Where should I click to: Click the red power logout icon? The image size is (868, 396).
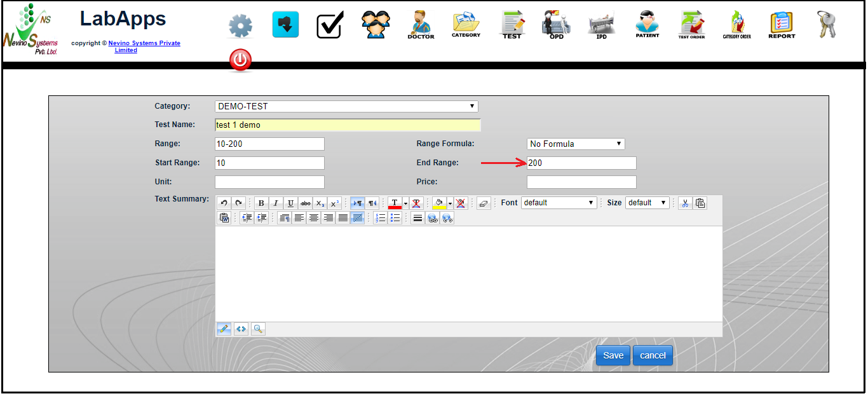[x=240, y=60]
